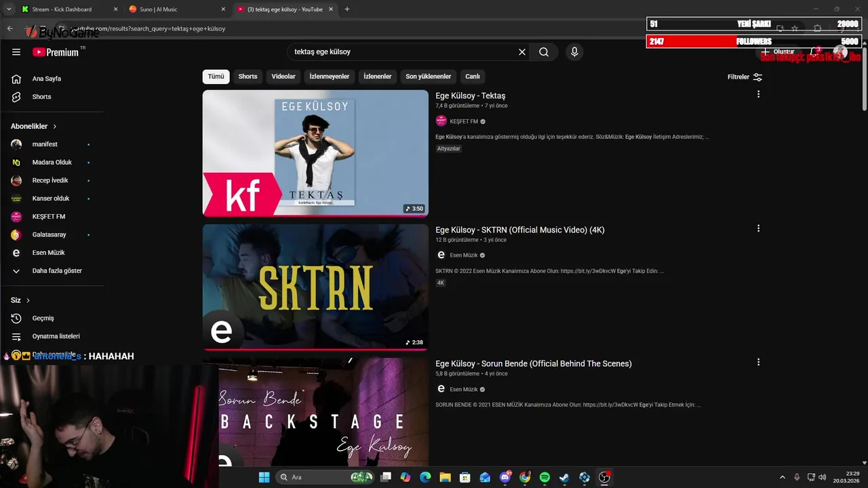Click the 4K badge under SKTRN
The width and height of the screenshot is (868, 488).
pos(440,283)
